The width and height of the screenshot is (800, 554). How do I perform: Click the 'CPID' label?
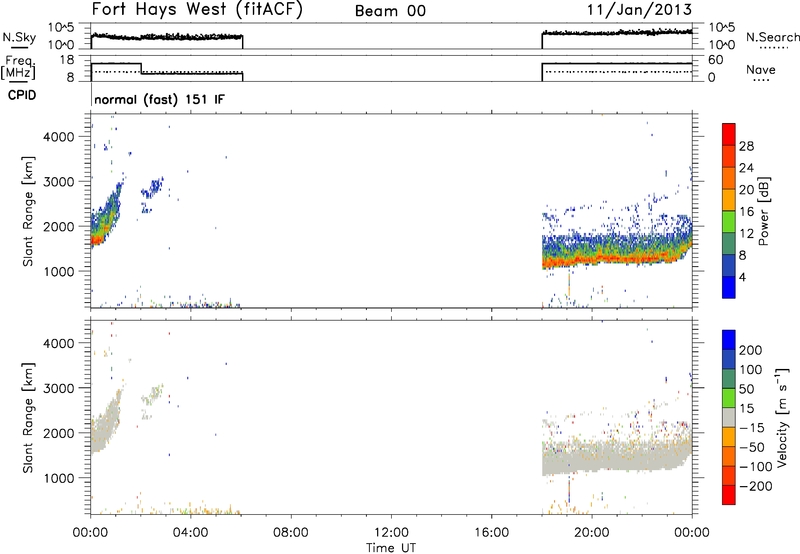pos(22,95)
